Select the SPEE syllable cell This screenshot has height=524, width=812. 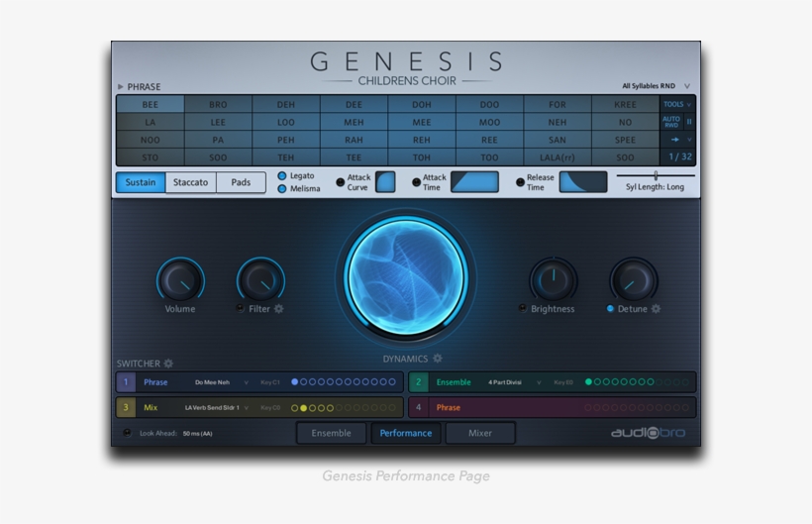(625, 140)
